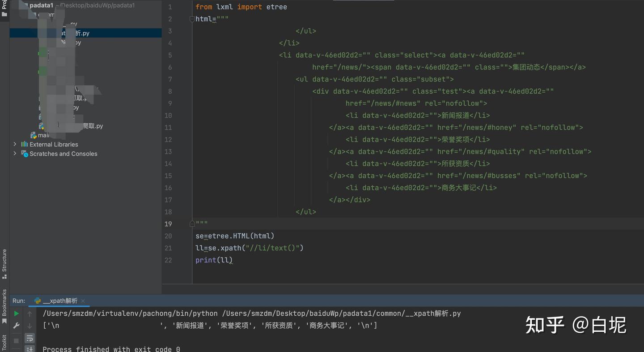Click the stop process icon in Run panel
Screen dimensions: 644x352
click(x=16, y=340)
